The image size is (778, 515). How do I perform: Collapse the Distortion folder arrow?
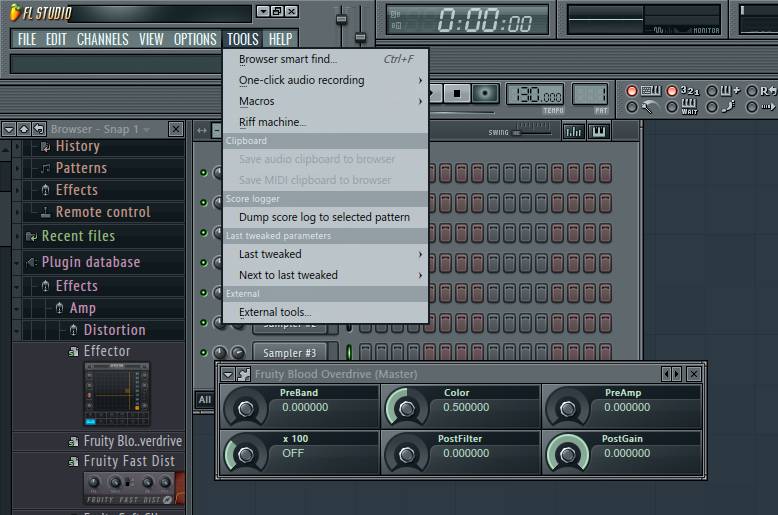[17, 330]
